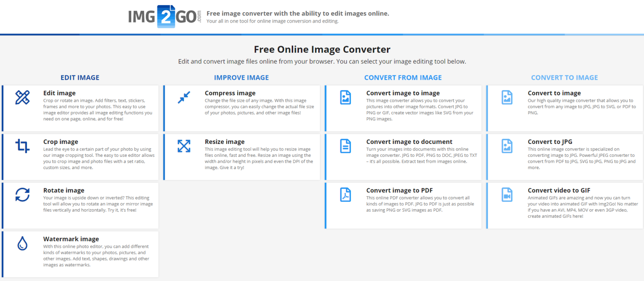
Task: Click 'Edit and convert image files online' text
Action: (322, 62)
